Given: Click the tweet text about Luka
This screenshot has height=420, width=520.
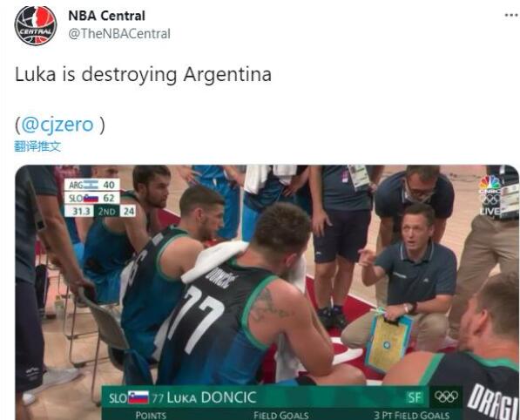Looking at the screenshot, I should 143,75.
